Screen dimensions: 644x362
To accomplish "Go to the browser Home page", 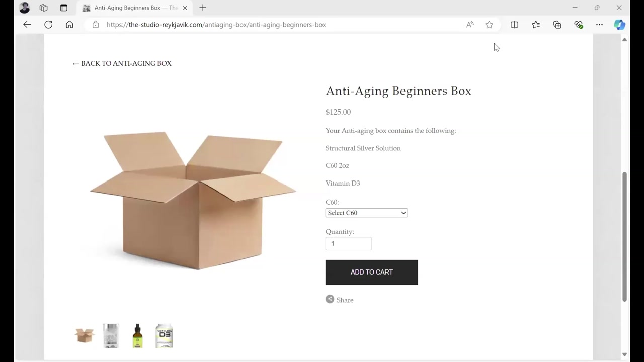I will point(69,25).
